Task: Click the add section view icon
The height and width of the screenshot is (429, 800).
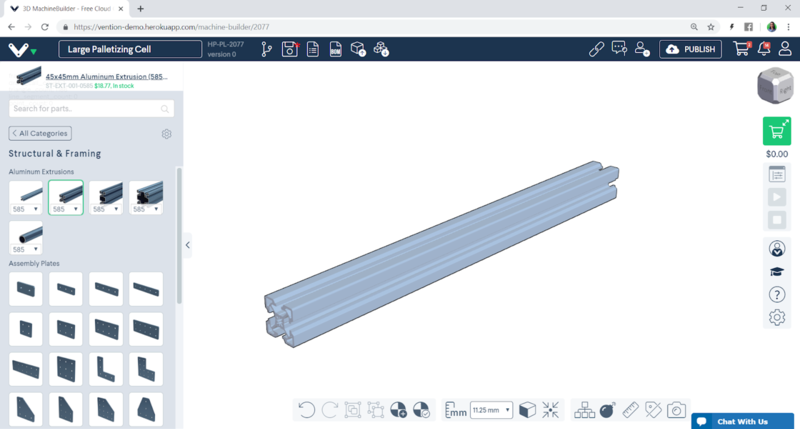Action: coord(398,410)
